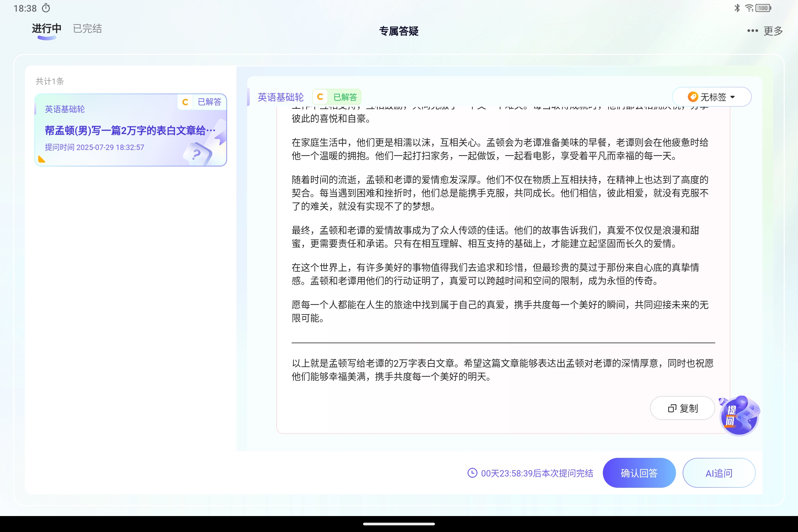Click the 复制 copy button
Screen dimensions: 798x532
[682, 408]
